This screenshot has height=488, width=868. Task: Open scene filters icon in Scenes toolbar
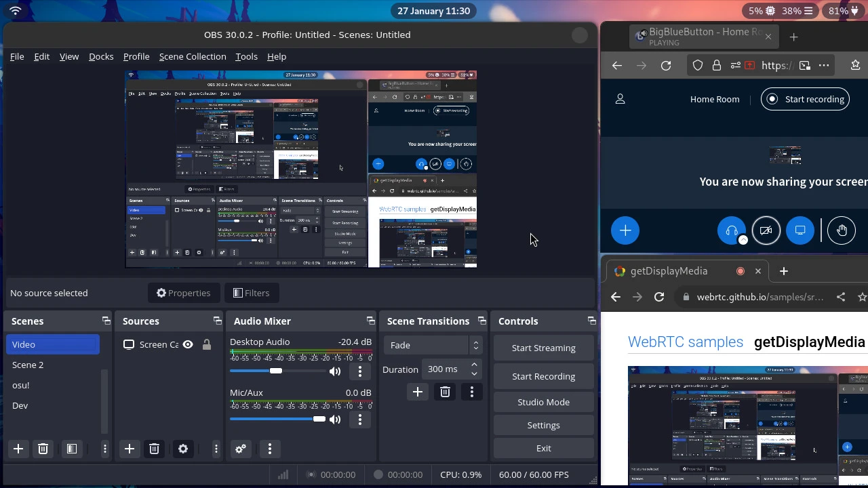tap(71, 449)
